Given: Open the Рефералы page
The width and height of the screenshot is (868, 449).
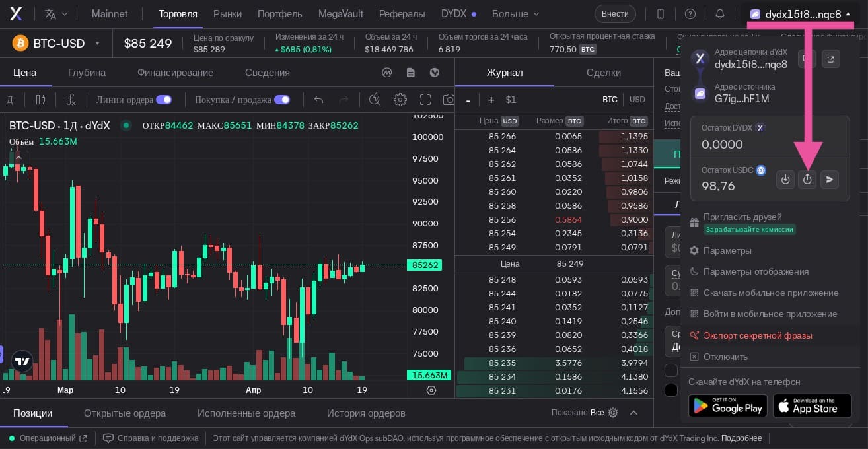Looking at the screenshot, I should pyautogui.click(x=402, y=14).
